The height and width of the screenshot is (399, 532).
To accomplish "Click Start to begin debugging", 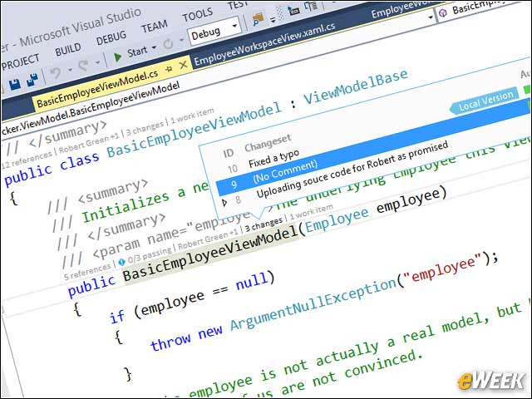I will 137,52.
